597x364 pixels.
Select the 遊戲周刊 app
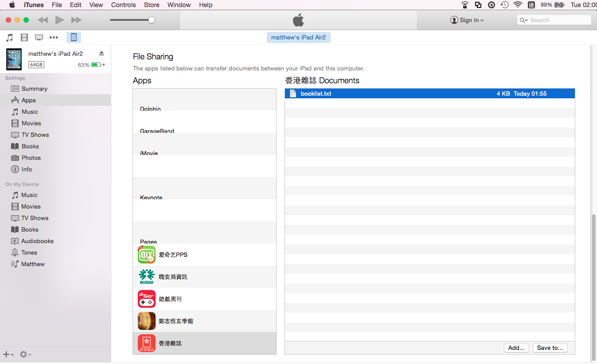point(204,299)
